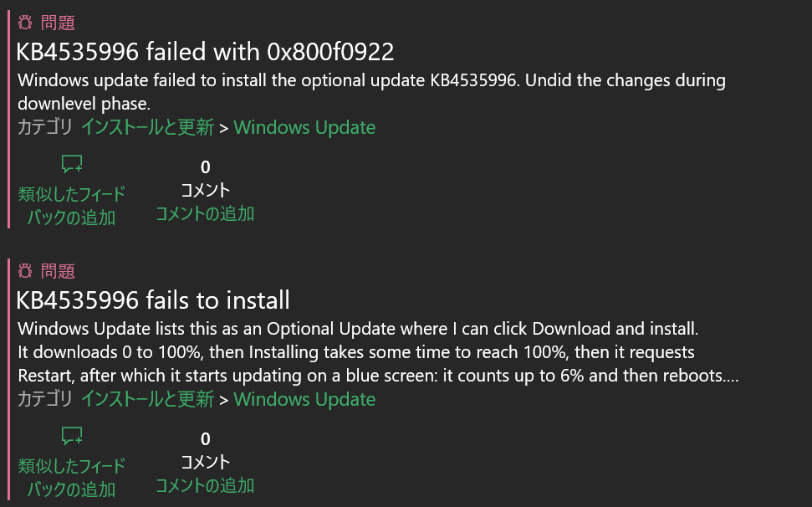Click the comment count of the first item

205,166
